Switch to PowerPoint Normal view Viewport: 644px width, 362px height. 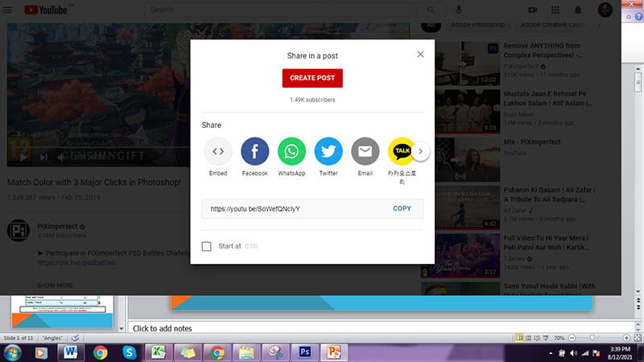tap(519, 338)
